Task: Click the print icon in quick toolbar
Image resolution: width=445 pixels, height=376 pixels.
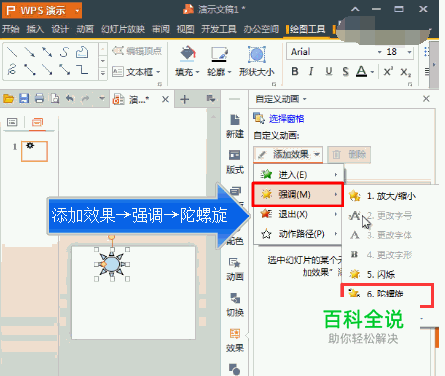Action: coord(39,99)
